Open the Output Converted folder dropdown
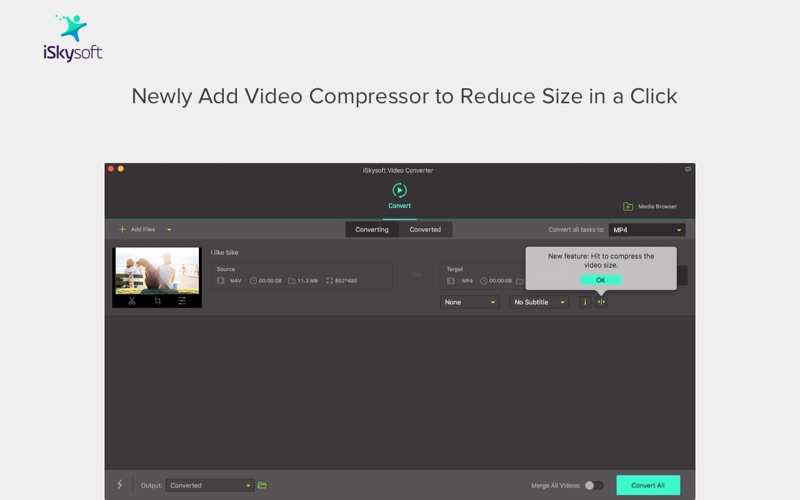The height and width of the screenshot is (500, 800). 210,485
